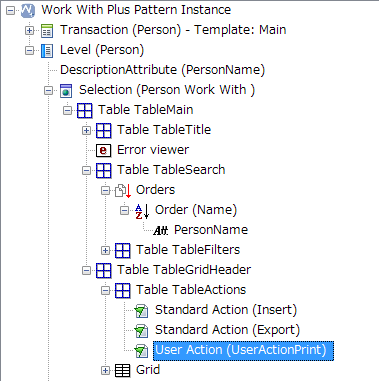Select the User Action (UserActionPrint) item

(243, 350)
